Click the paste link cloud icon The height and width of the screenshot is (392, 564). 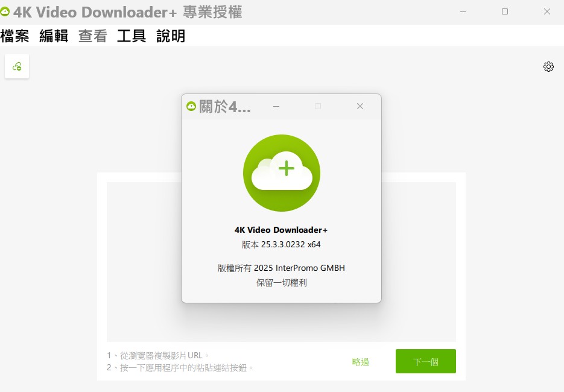point(17,66)
